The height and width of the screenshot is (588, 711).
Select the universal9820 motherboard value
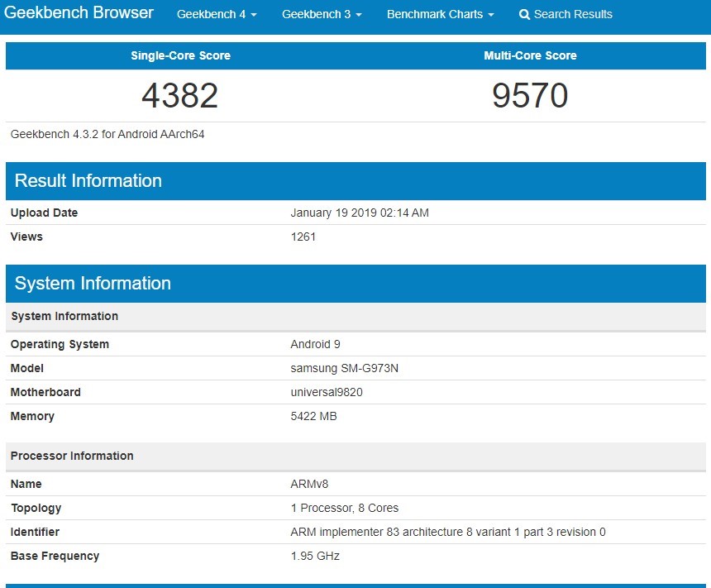[327, 392]
